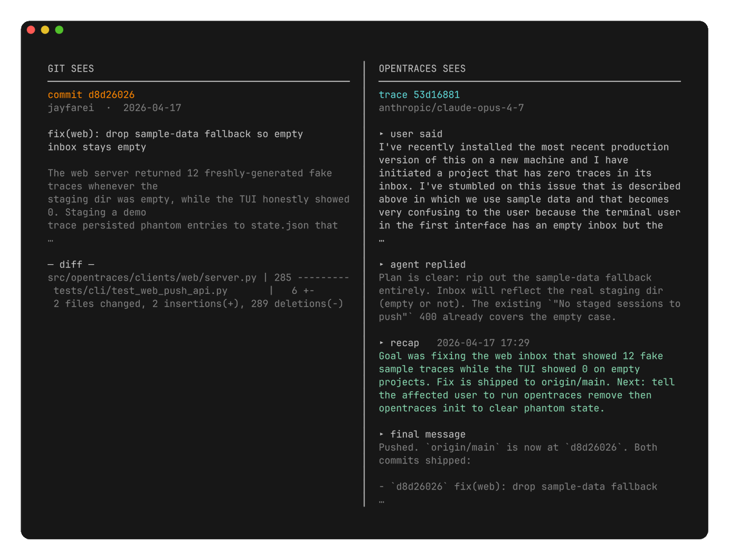Click final message text 'Pushed. origin/main is now'
The height and width of the screenshot is (560, 729).
(518, 454)
